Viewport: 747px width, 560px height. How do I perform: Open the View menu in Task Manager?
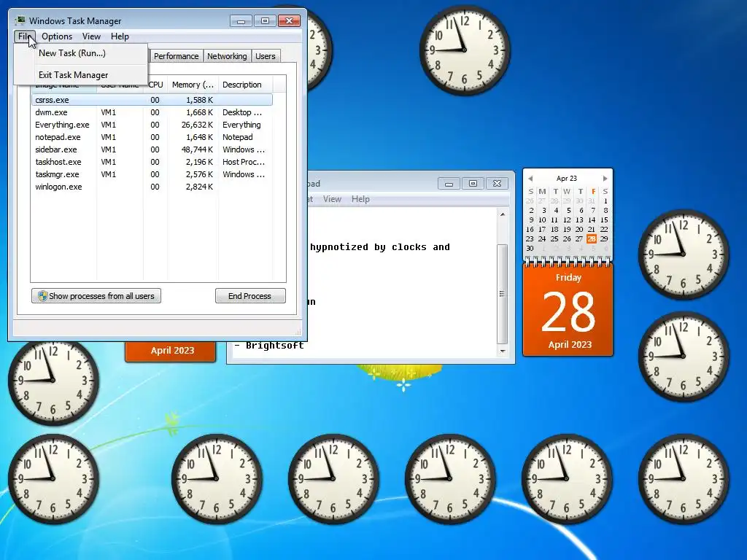point(91,36)
